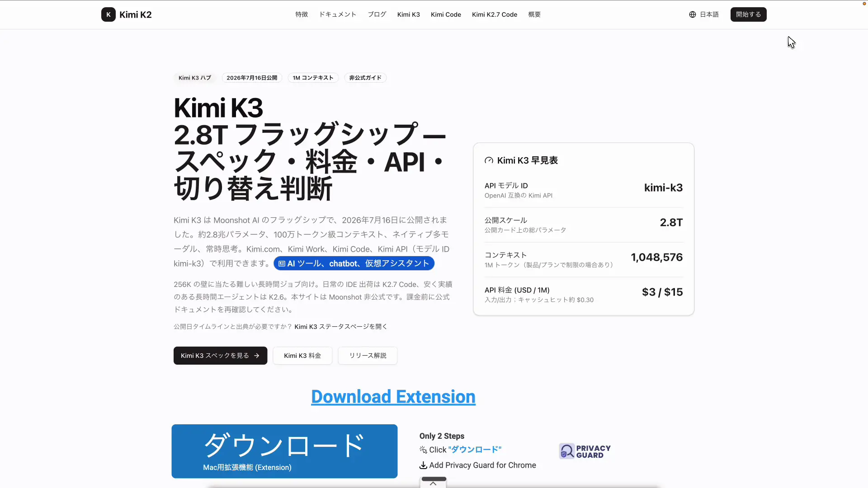Click the AI ツール、chatbot、仮想アシスタント badge

pyautogui.click(x=354, y=263)
